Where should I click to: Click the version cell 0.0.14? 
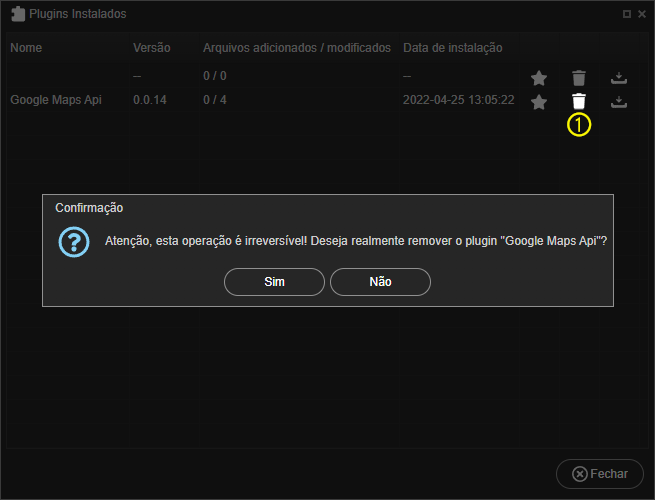pyautogui.click(x=150, y=100)
